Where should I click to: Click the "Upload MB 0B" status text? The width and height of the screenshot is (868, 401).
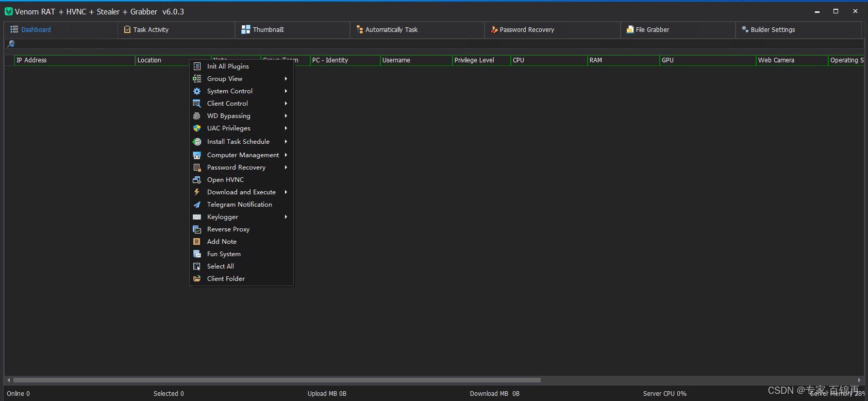click(327, 394)
